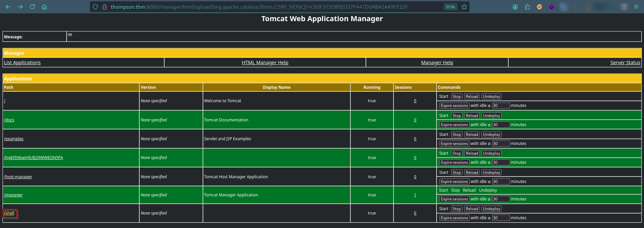Open the Firefox account icon
644x228 pixels.
point(515,7)
